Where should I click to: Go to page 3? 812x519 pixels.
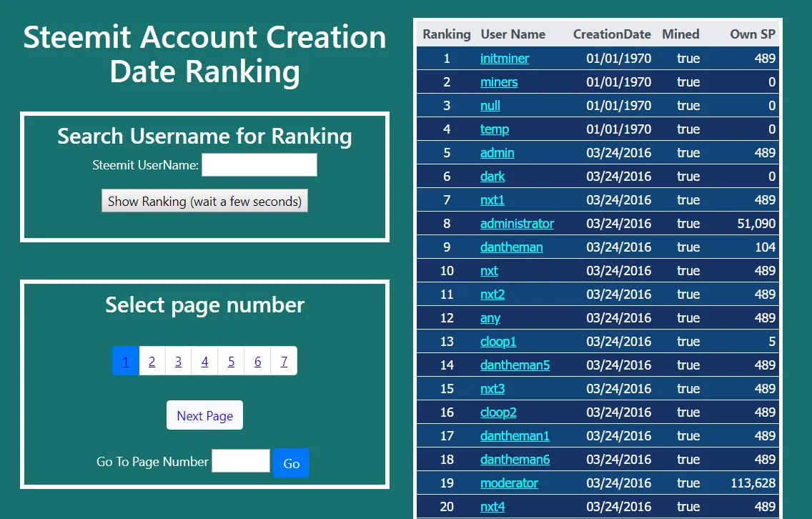coord(178,361)
